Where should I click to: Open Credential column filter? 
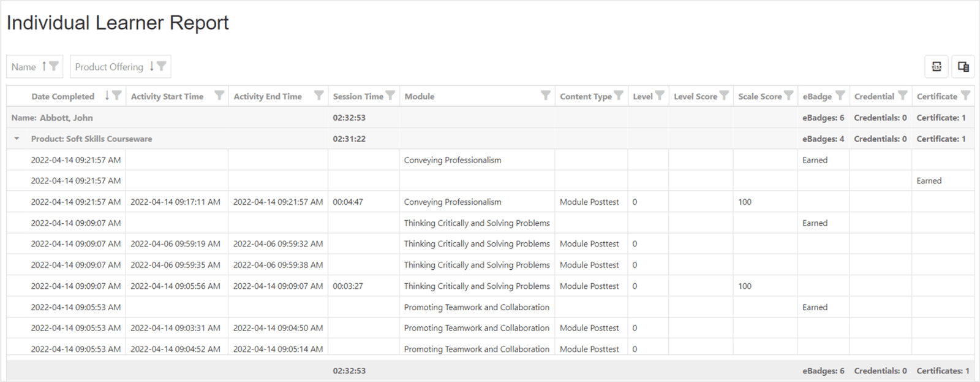tap(903, 96)
